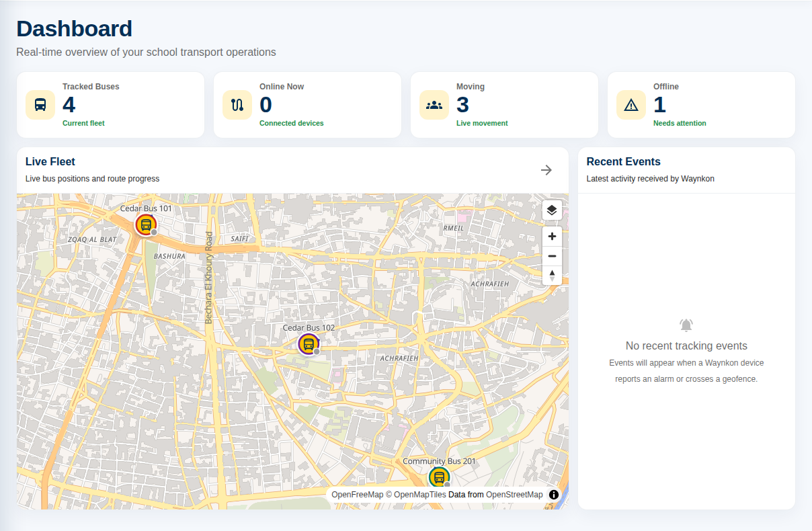Screen dimensions: 812x531
Task: Click the muted bell icon in Recent Events
Action: (686, 325)
